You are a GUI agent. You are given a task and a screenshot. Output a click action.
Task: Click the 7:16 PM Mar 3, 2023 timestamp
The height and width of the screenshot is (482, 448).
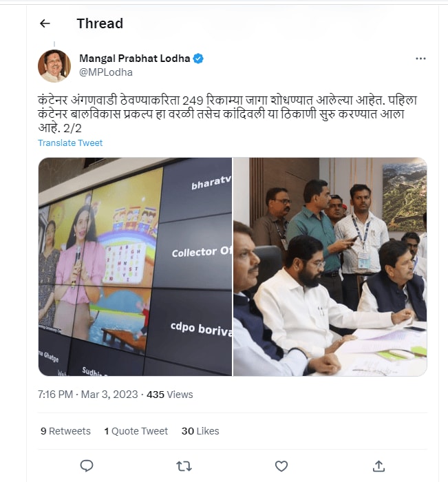pos(88,395)
